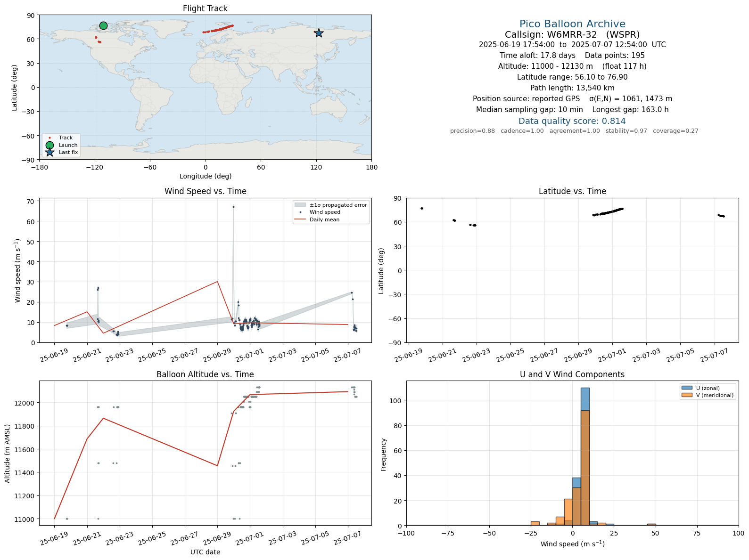The width and height of the screenshot is (749, 560).
Task: Click the "±1σ propagated error" legend label
Action: coord(338,205)
